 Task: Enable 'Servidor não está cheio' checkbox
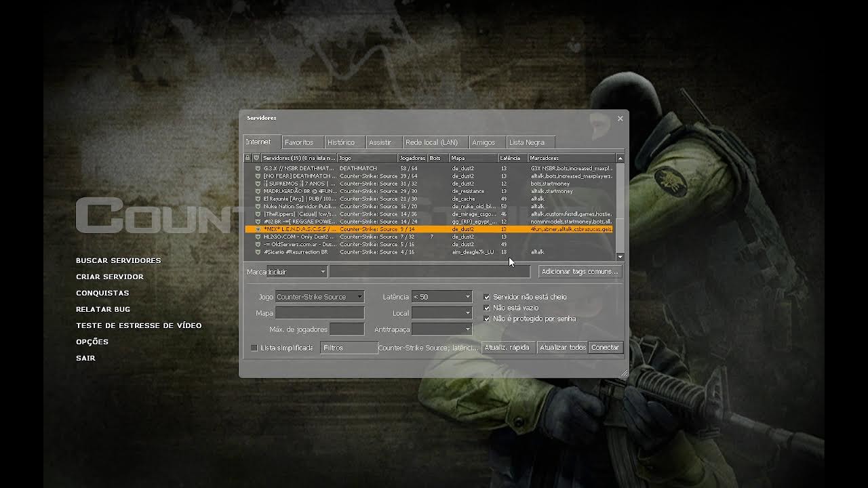point(486,297)
